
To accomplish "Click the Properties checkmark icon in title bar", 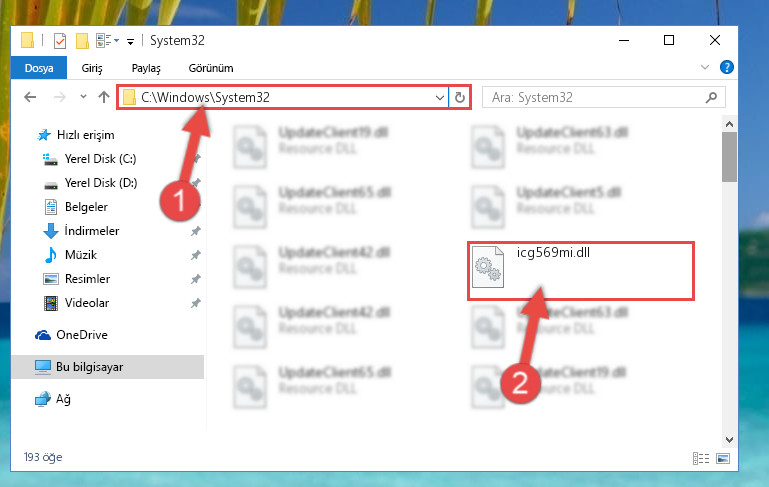I will point(59,41).
